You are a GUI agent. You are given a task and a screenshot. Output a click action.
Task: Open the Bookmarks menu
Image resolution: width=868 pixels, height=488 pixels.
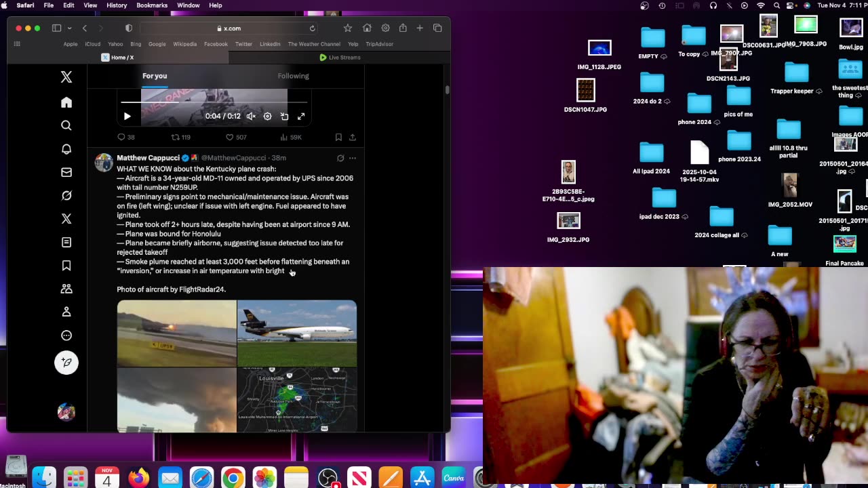coord(152,5)
